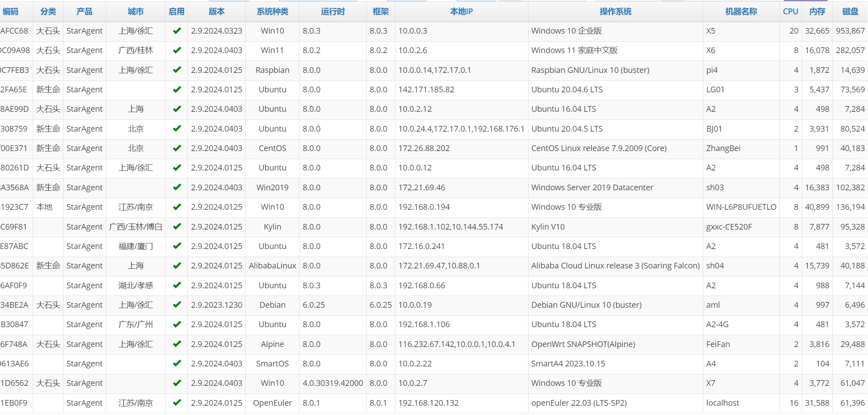This screenshot has width=868, height=415.
Task: Sort by the 版本 column header
Action: (216, 12)
